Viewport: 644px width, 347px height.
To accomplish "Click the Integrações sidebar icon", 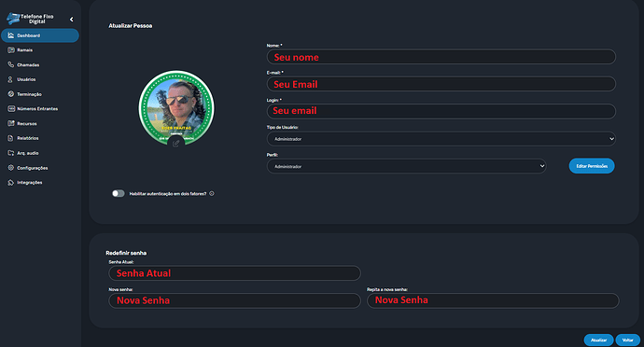I will pyautogui.click(x=11, y=182).
